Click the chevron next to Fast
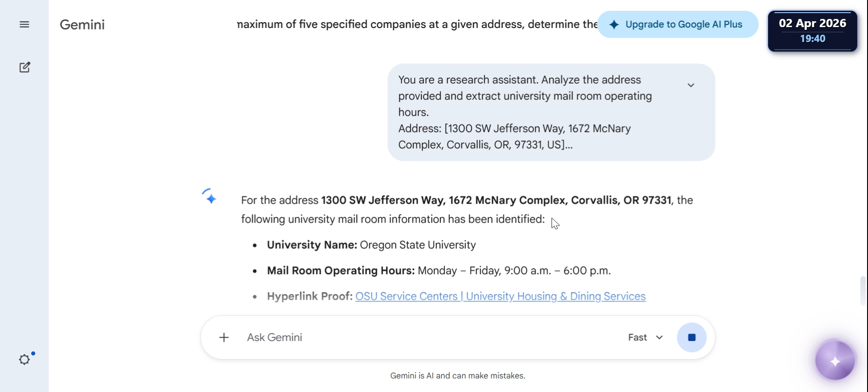Screen dimensions: 868x392 point(659,337)
